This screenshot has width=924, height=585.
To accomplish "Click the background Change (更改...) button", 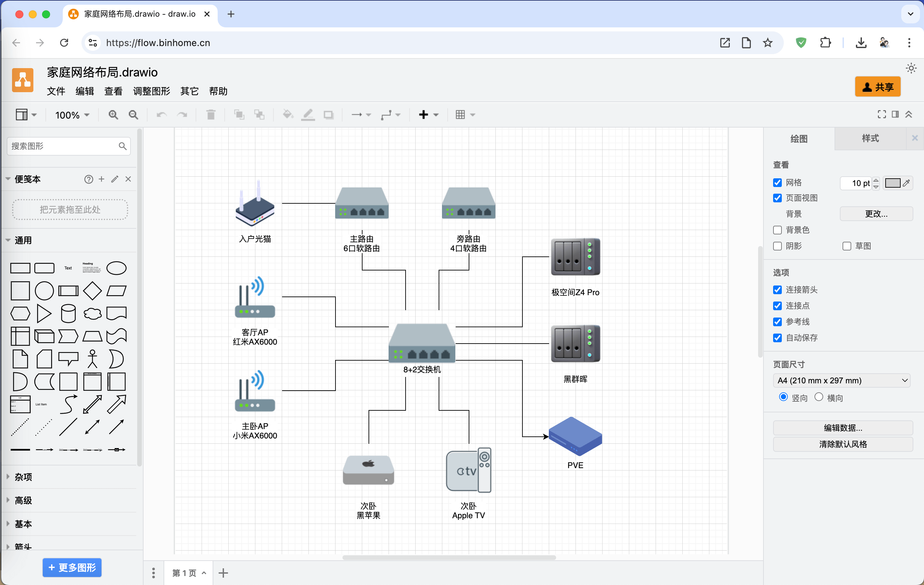I will (876, 214).
